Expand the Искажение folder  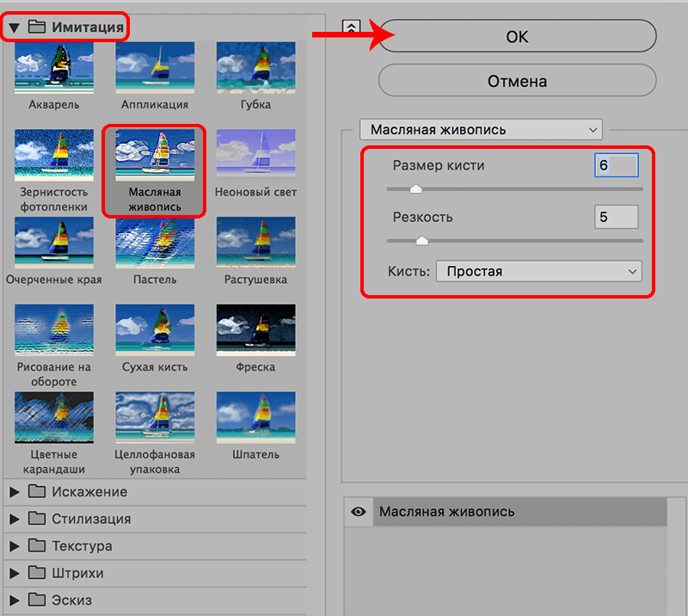[x=15, y=492]
